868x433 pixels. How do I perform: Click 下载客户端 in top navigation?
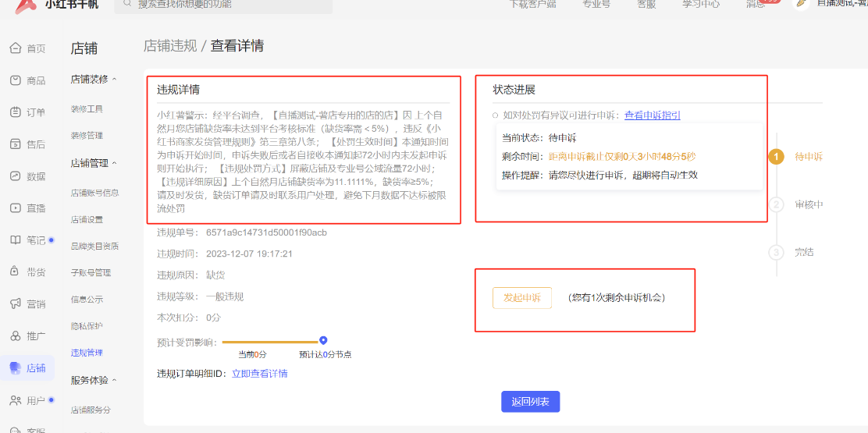click(533, 4)
